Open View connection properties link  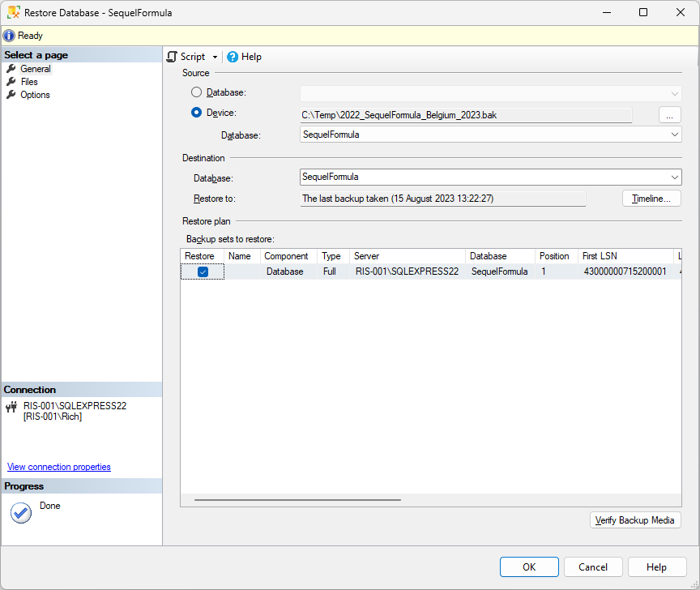click(x=59, y=467)
